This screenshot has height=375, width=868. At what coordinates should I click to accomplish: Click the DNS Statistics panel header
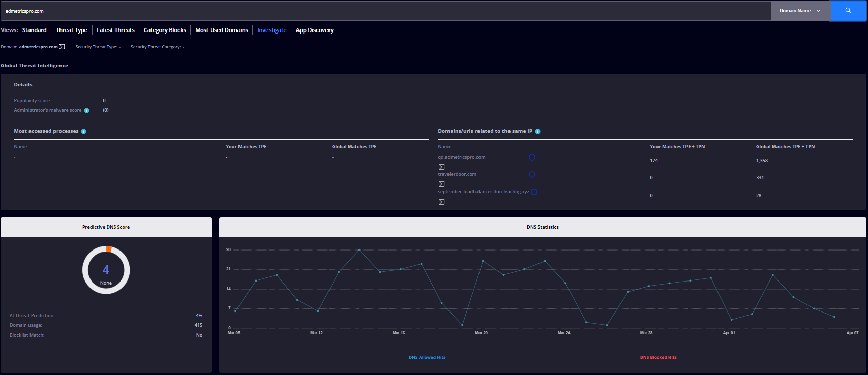tap(543, 227)
